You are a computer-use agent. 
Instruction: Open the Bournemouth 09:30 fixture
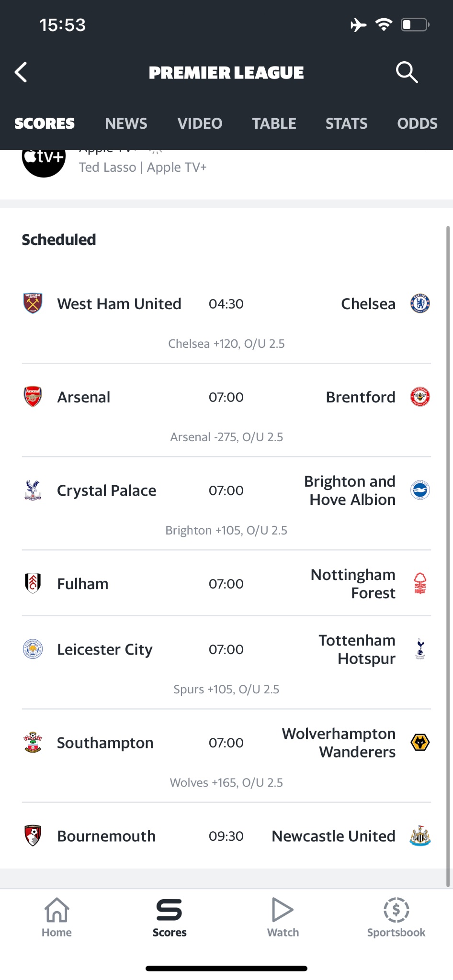tap(226, 836)
